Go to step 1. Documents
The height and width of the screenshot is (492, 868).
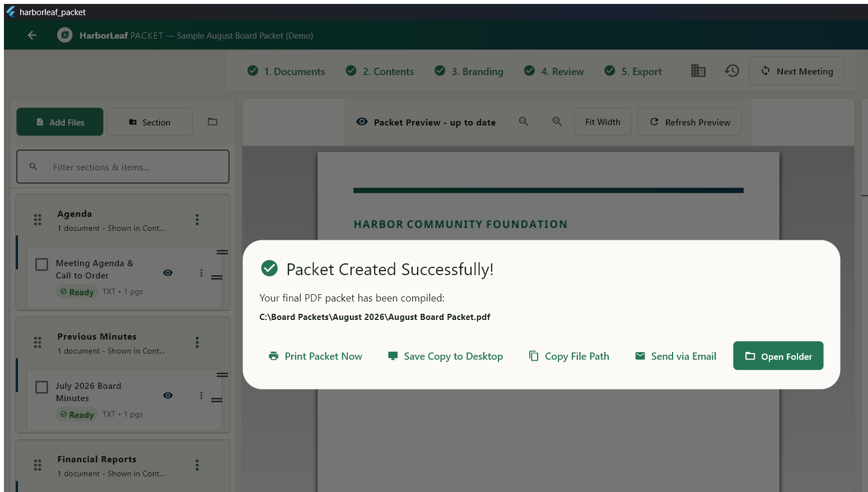286,71
